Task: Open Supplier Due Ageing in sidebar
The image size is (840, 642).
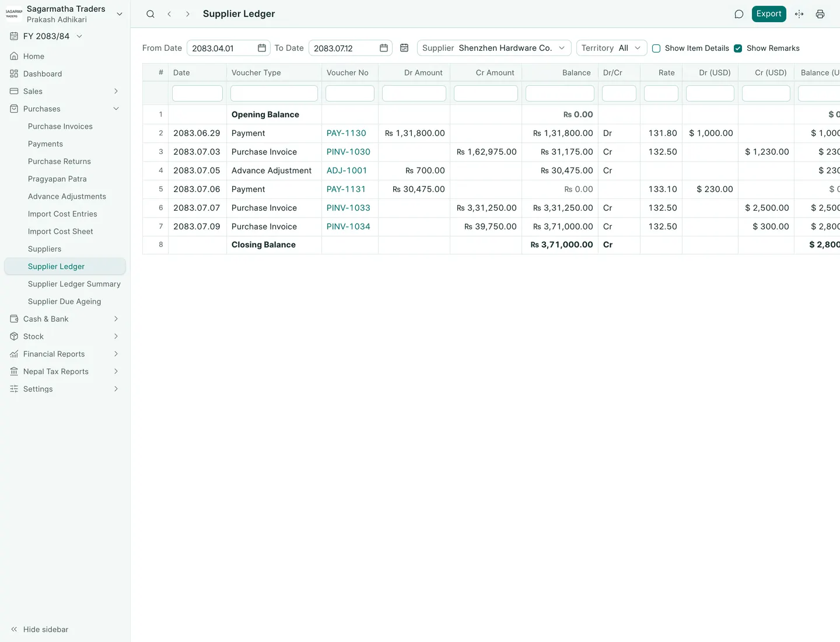Action: click(x=65, y=301)
